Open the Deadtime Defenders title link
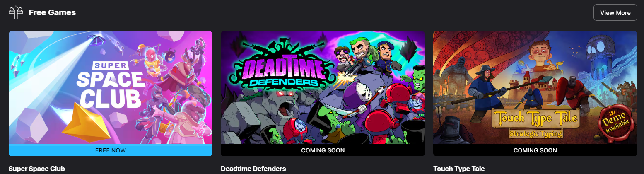This screenshot has height=174, width=644. coord(253,169)
